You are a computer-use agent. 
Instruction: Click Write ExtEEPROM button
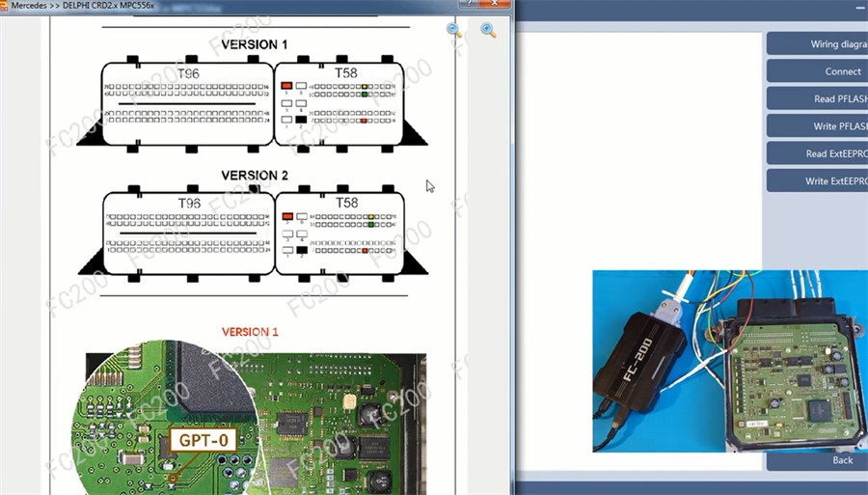tap(817, 180)
